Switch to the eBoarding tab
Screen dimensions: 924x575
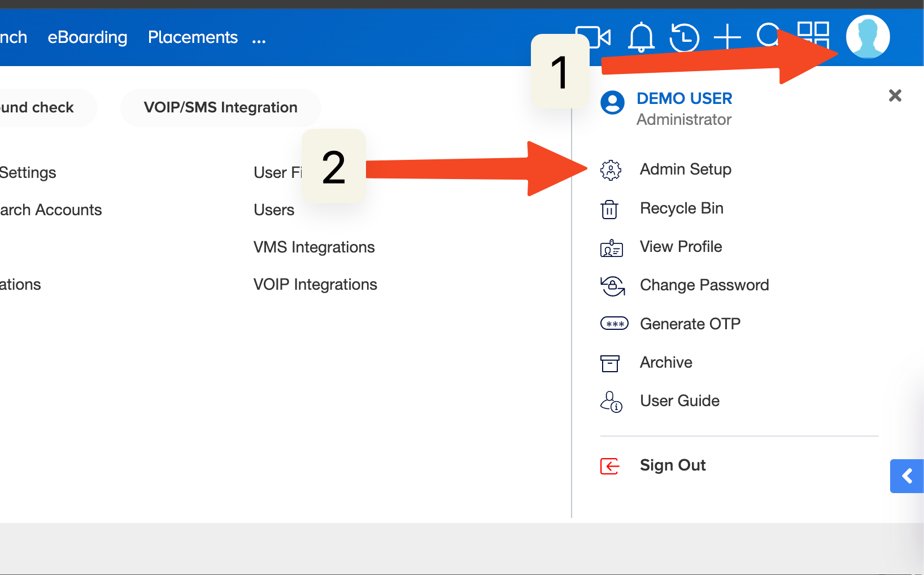coord(88,37)
